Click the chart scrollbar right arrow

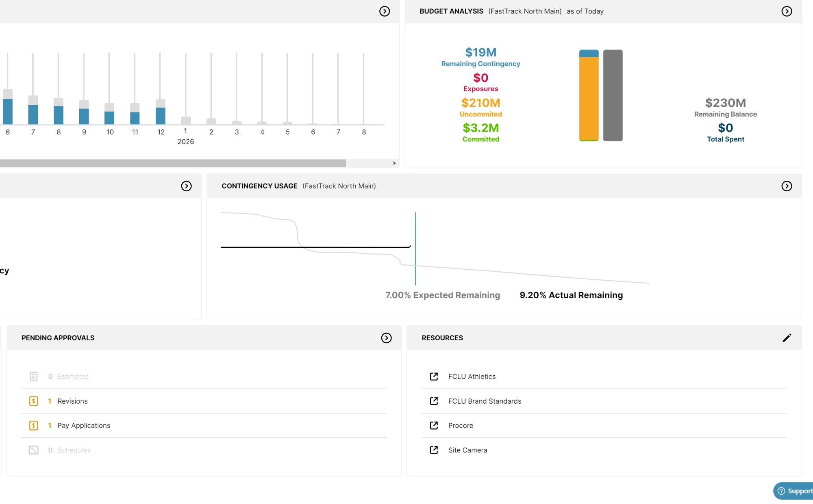pyautogui.click(x=394, y=163)
